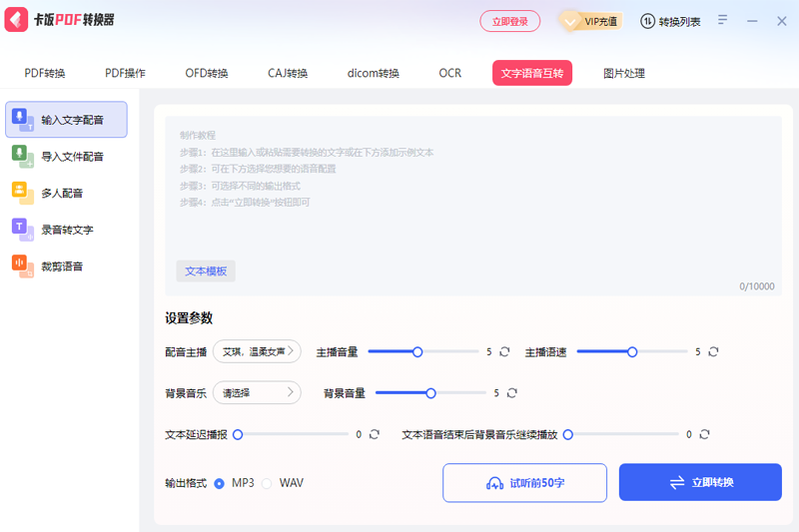Switch to the CAJ转换 tab
Viewport: 799px width, 532px height.
coord(288,73)
